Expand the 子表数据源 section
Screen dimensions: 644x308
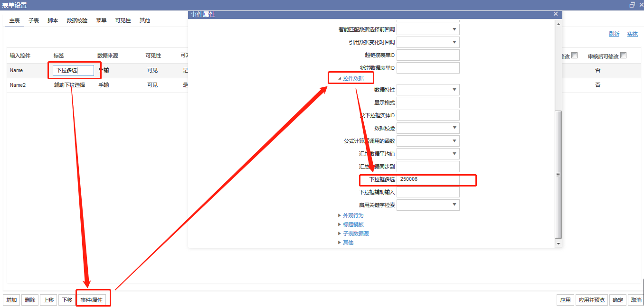coord(356,233)
